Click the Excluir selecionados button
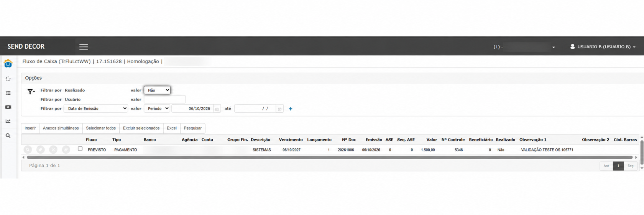644x215 pixels. [x=141, y=128]
